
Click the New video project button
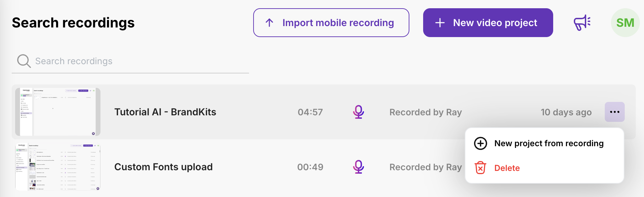click(x=488, y=23)
